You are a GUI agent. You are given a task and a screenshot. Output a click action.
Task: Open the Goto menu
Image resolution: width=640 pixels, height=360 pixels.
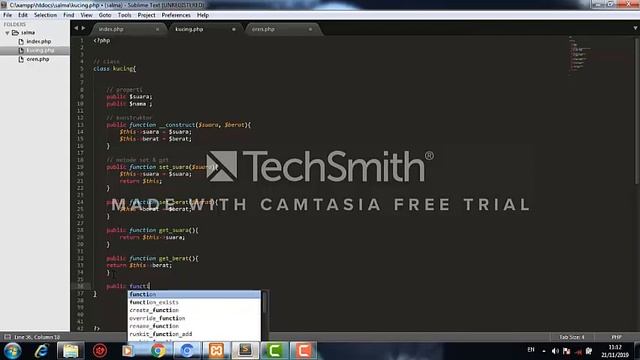pyautogui.click(x=105, y=15)
